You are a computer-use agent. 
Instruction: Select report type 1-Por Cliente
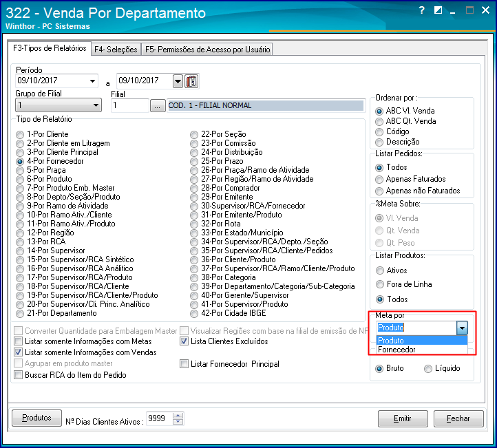42,134
